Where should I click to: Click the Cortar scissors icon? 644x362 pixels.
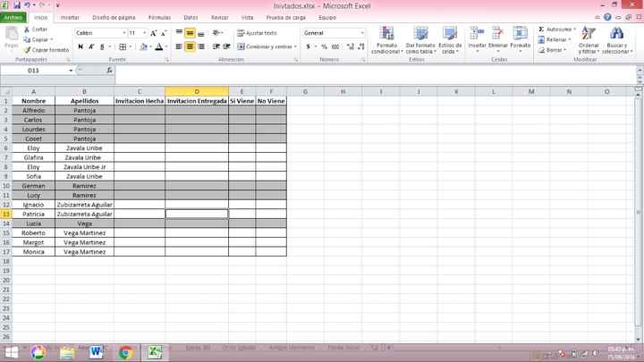27,29
